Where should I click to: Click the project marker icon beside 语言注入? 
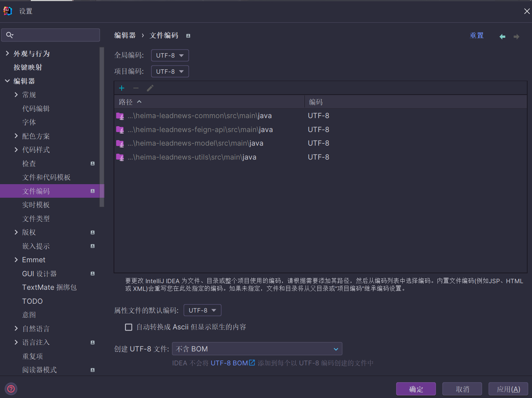(93, 343)
